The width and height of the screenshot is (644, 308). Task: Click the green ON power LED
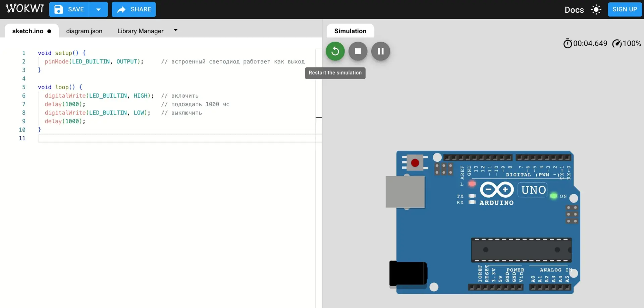click(x=554, y=196)
